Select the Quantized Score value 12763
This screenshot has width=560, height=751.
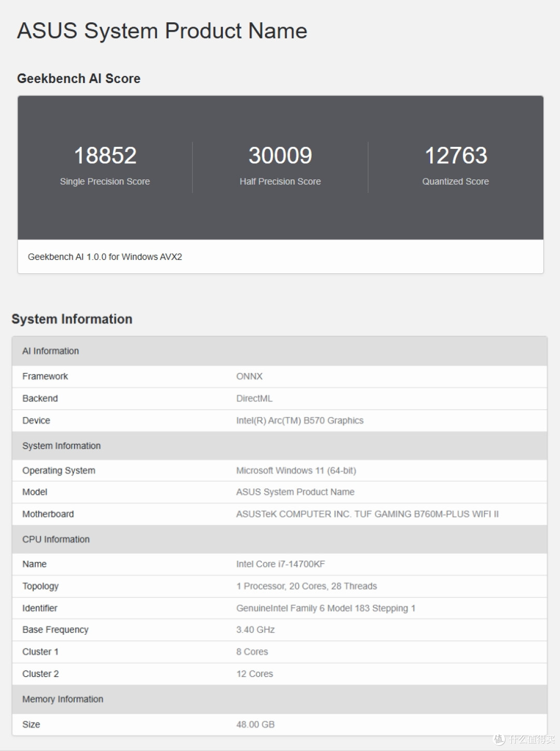[x=456, y=155]
